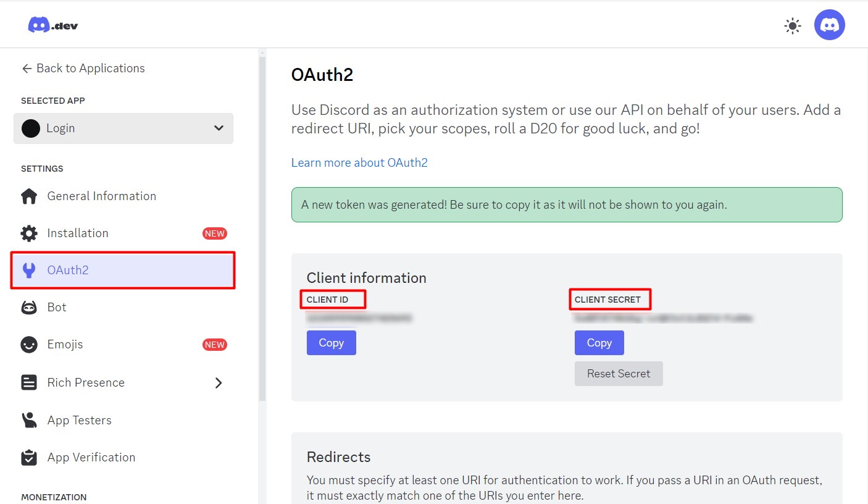The width and height of the screenshot is (868, 504).
Task: Open the Discord avatar profile menu
Action: coord(829,25)
